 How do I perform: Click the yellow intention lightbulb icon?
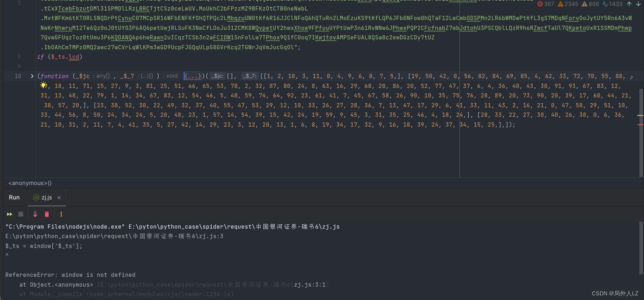coord(43,85)
